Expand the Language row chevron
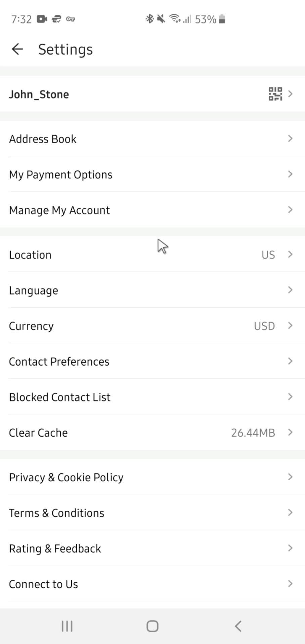 [290, 290]
